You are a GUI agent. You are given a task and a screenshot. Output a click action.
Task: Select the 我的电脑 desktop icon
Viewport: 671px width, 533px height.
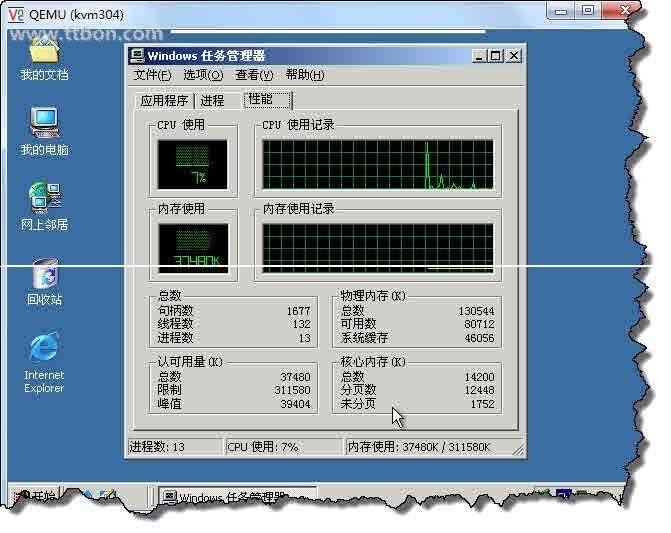tap(45, 131)
